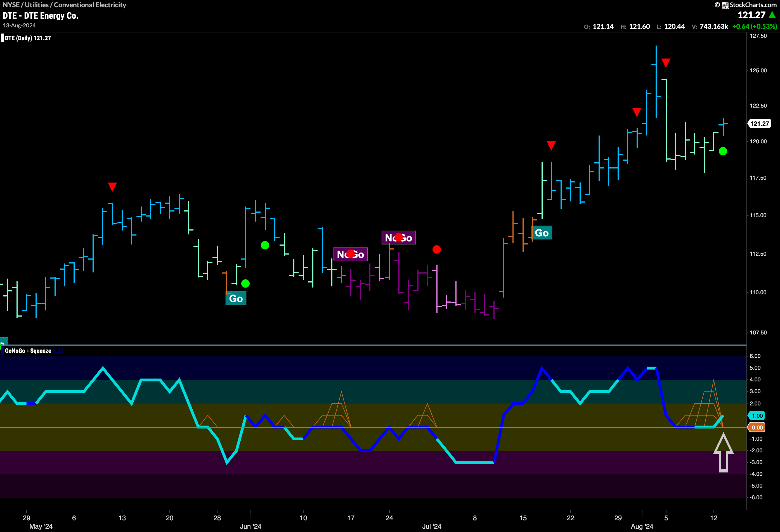This screenshot has height=532, width=780.
Task: Click the Jul '24 month label
Action: pyautogui.click(x=432, y=526)
